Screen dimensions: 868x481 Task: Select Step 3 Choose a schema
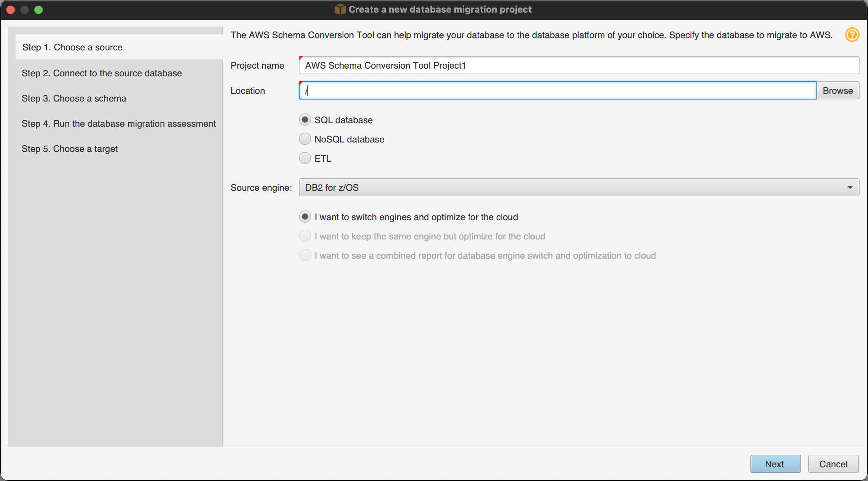coord(74,98)
